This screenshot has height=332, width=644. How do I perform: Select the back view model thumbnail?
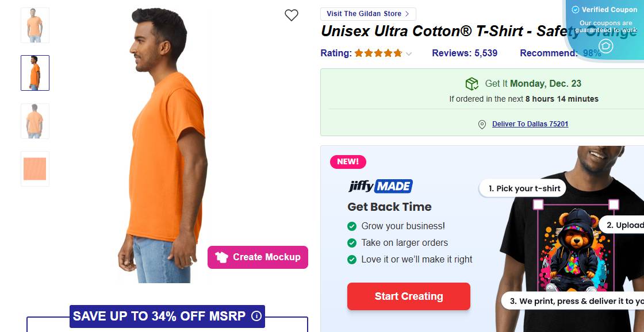(x=35, y=121)
